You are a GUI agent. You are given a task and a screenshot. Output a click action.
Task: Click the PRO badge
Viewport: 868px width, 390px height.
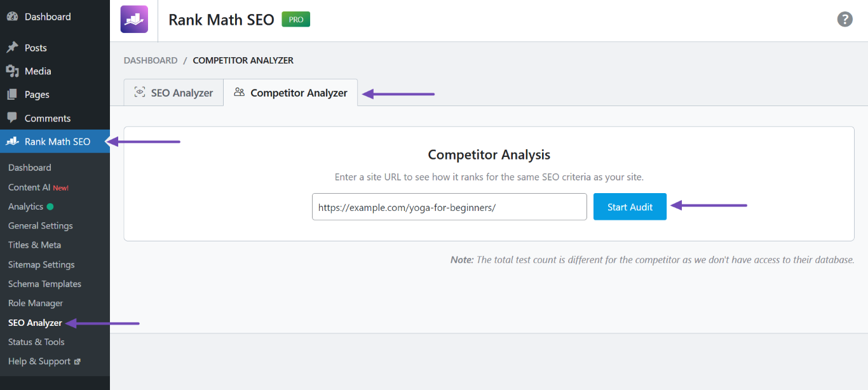pos(296,20)
